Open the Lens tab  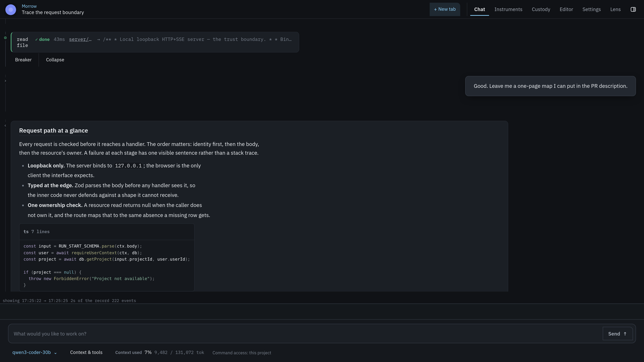(615, 9)
